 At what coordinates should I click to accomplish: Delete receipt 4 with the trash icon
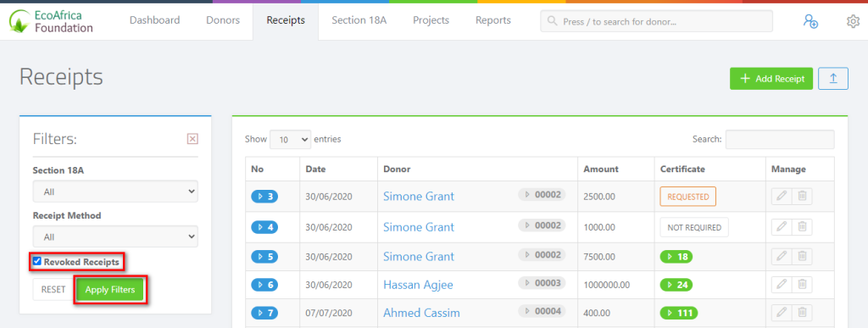tap(802, 227)
